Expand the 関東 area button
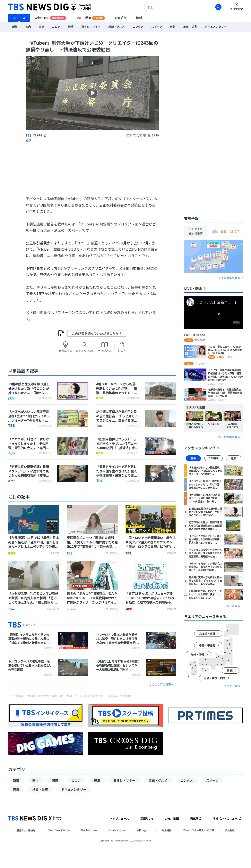Viewport: 251px width, 868px height. 231,670
